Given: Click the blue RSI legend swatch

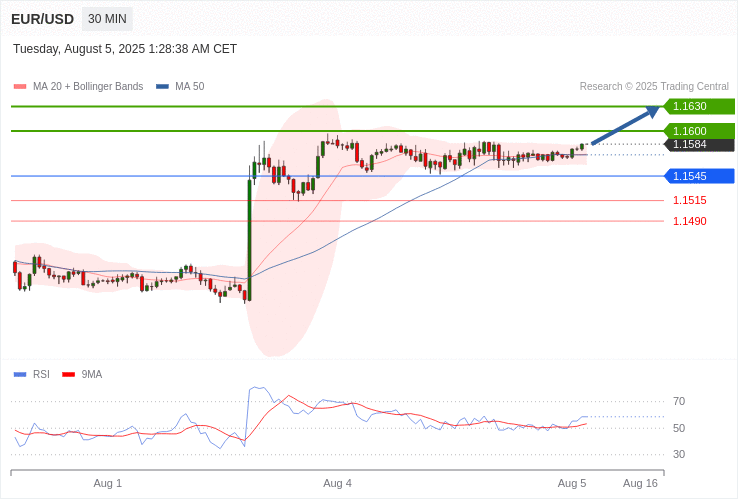Looking at the screenshot, I should point(20,375).
